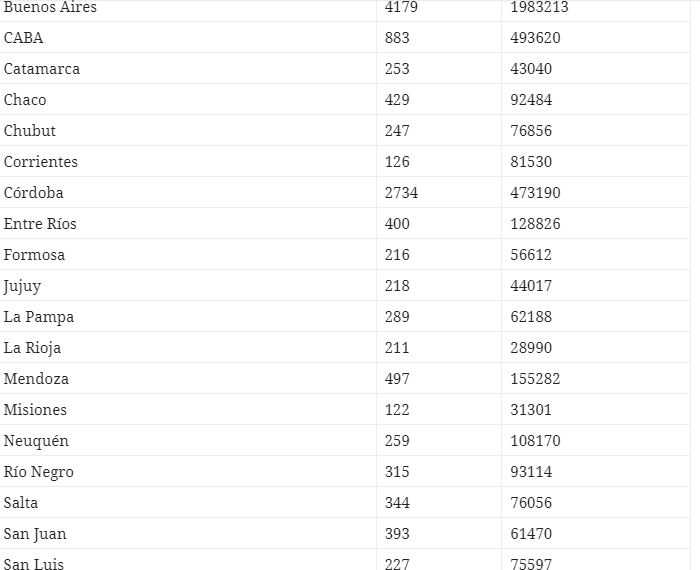Select the San Juan value 393
This screenshot has height=570, width=700.
point(397,534)
